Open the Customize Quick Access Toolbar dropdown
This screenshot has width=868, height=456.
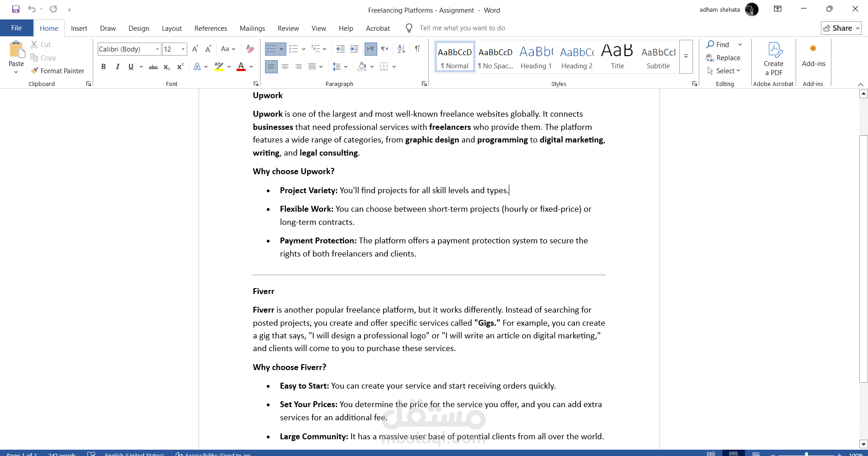click(69, 9)
